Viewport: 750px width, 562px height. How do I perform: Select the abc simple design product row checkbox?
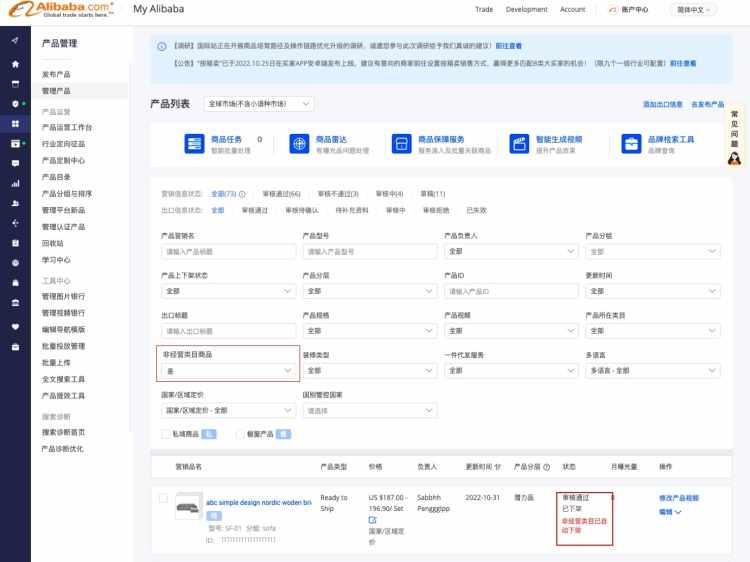pos(163,498)
